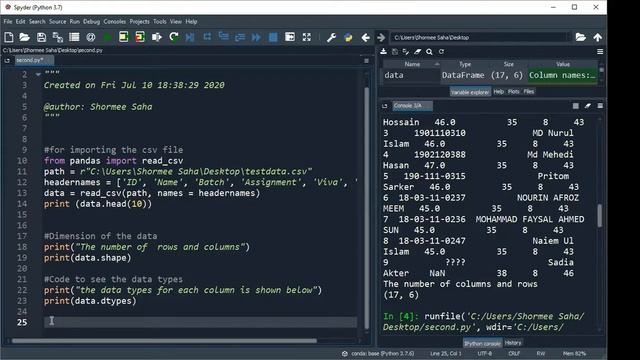Open editor pane options menu
This screenshot has height=360, width=640.
[x=366, y=60]
